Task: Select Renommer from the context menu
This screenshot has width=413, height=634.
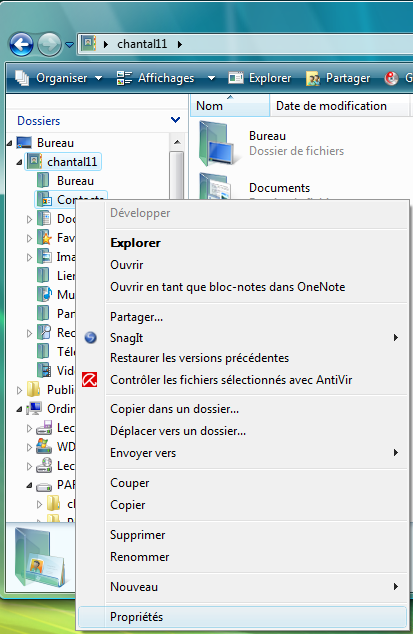Action: 140,557
